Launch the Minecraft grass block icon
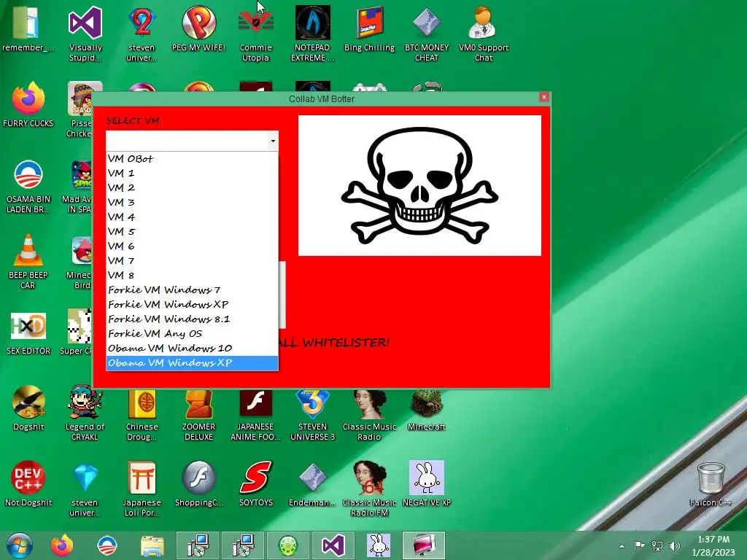747x560 pixels. [426, 408]
